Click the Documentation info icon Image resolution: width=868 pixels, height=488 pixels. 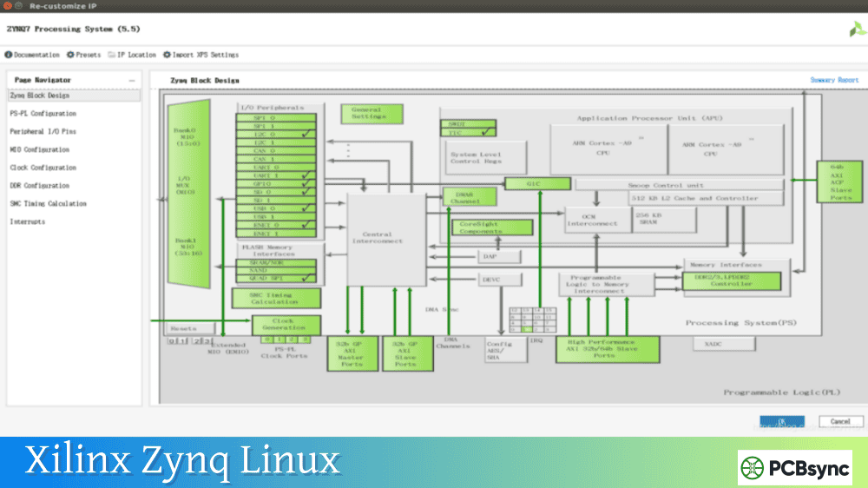(9, 55)
